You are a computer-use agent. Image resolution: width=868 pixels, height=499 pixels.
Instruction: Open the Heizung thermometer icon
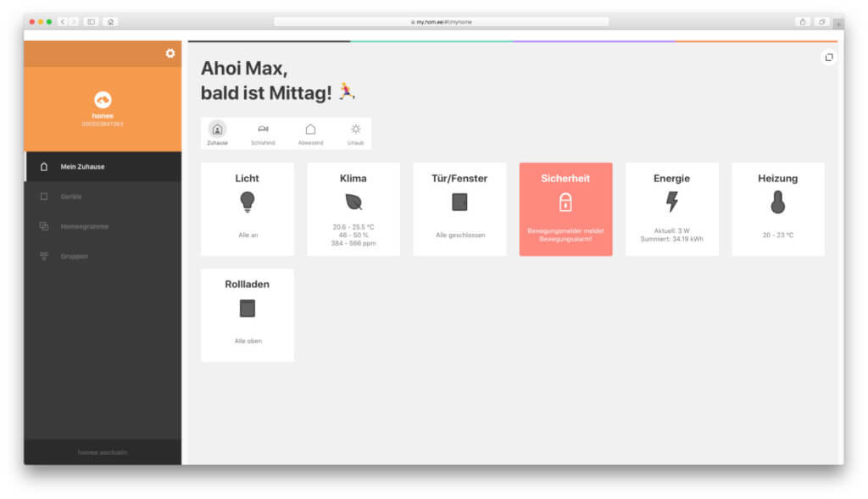(x=777, y=203)
